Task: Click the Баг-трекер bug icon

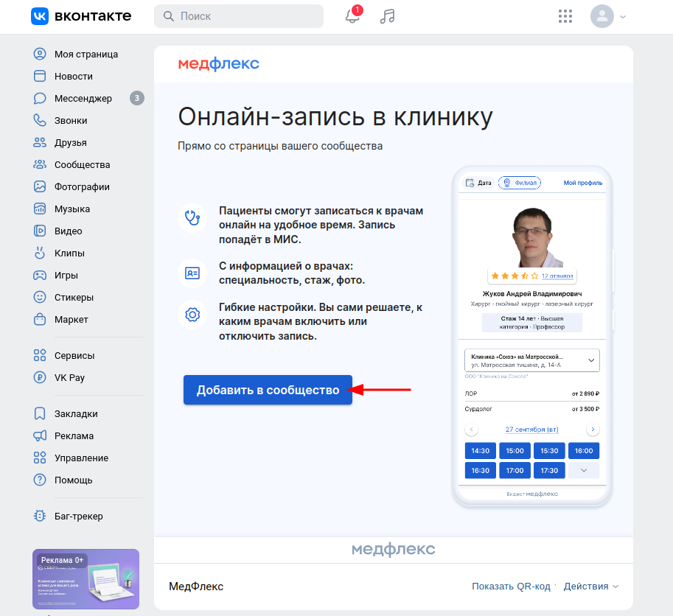Action: click(x=40, y=516)
